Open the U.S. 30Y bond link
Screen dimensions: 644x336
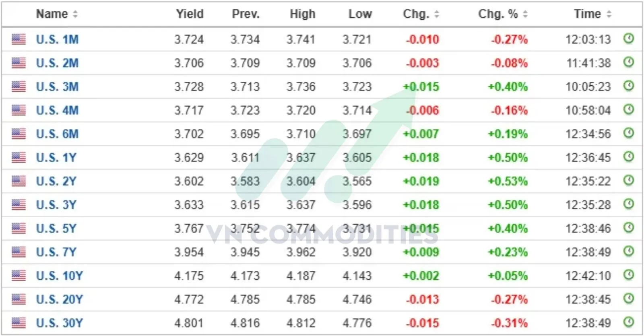pos(59,323)
